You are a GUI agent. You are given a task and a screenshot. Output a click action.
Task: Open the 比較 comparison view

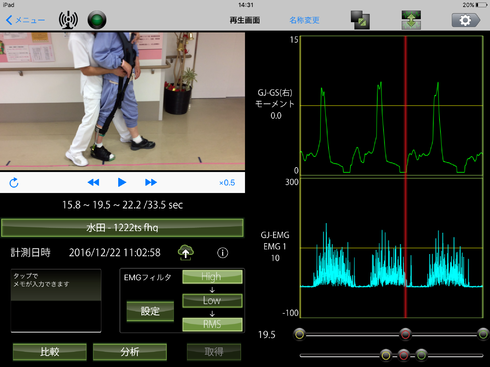coord(50,352)
